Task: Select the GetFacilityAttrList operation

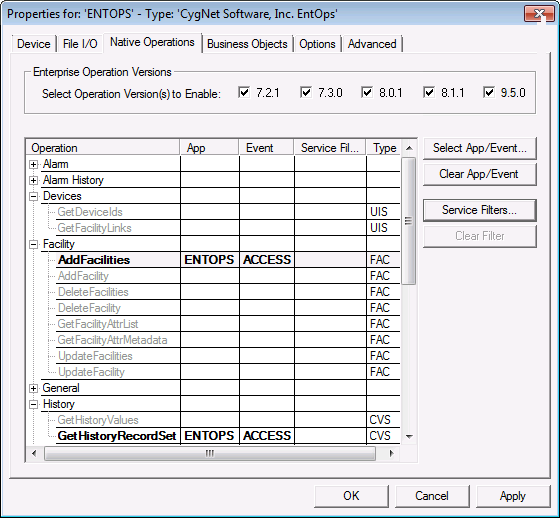Action: click(x=98, y=324)
